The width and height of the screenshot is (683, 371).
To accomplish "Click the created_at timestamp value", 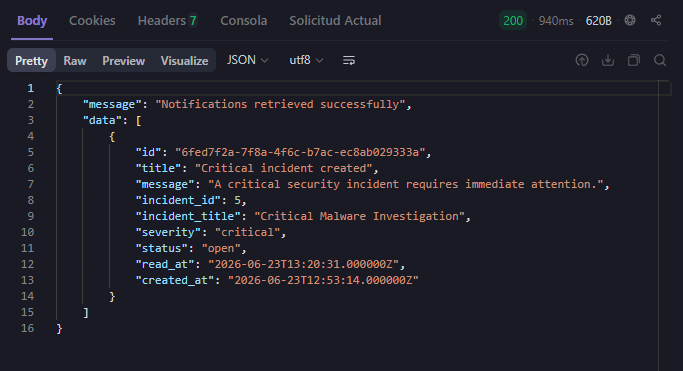I will [x=323, y=280].
